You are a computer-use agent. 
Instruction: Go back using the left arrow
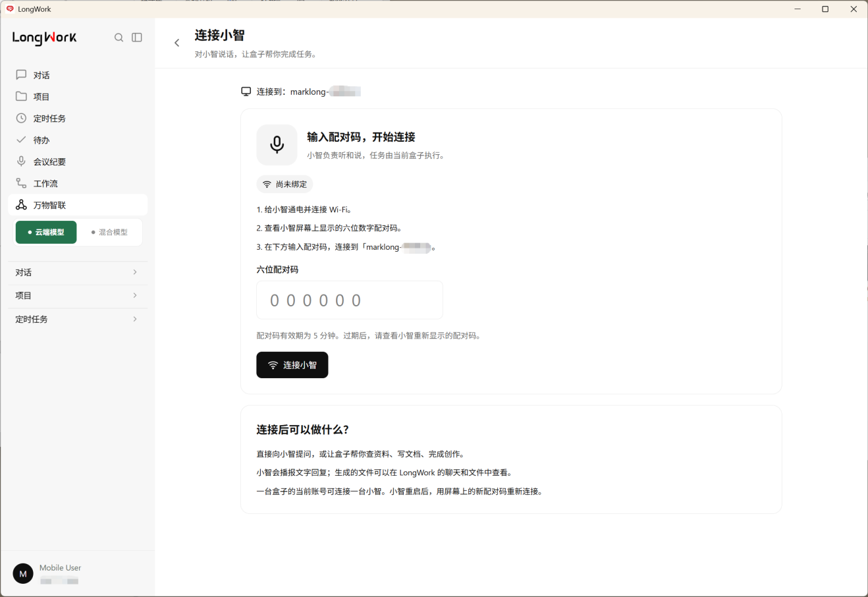pyautogui.click(x=176, y=43)
